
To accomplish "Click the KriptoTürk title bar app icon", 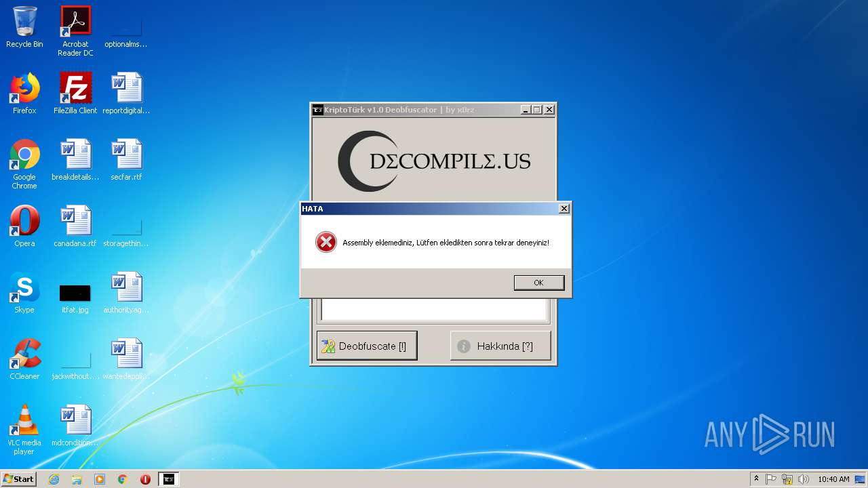I will coord(317,110).
